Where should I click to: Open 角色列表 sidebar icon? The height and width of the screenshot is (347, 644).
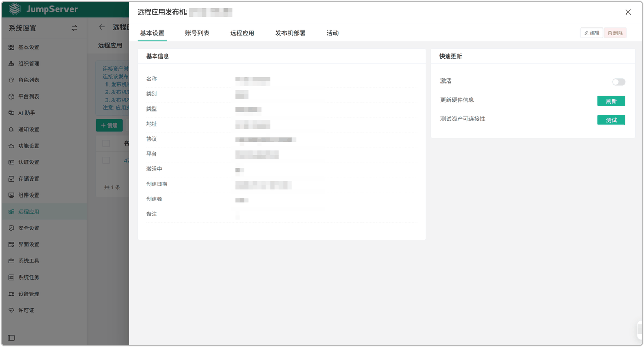[x=11, y=80]
